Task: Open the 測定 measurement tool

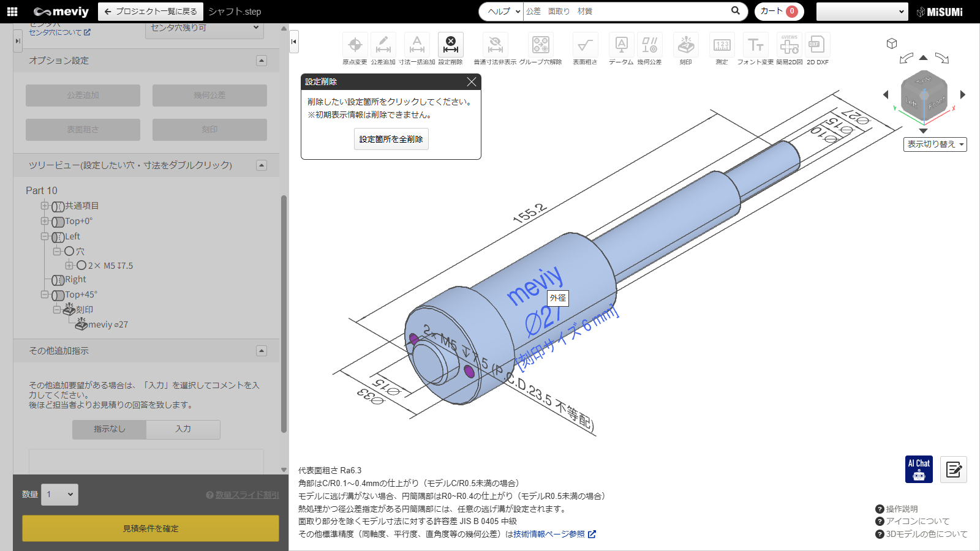Action: click(x=722, y=45)
